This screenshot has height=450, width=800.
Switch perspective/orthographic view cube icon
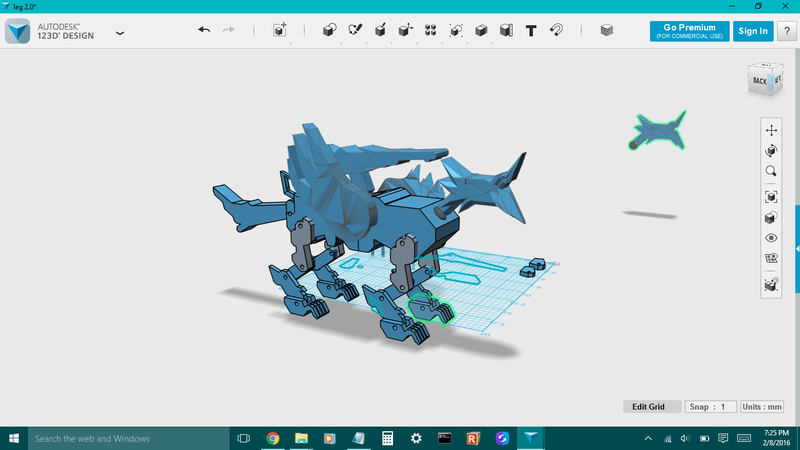(x=771, y=218)
